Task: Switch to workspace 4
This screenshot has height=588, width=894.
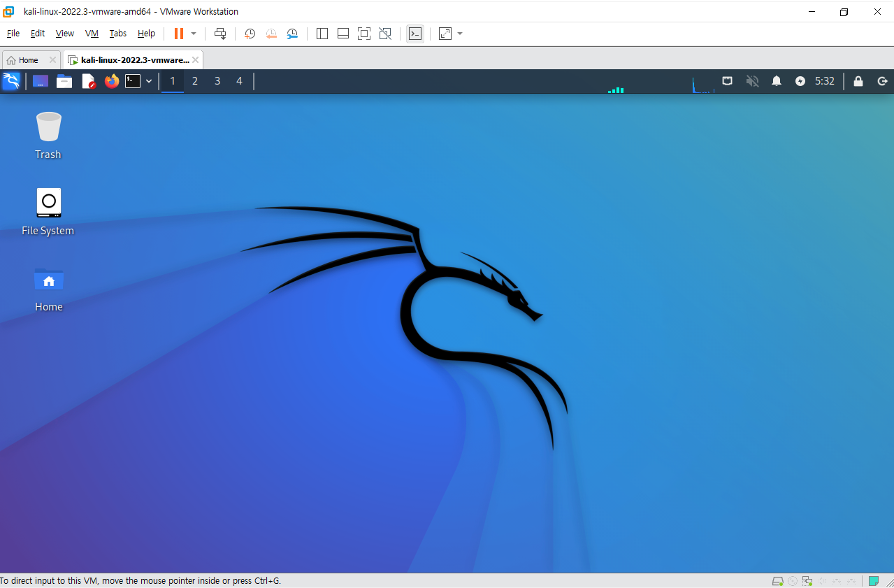Action: coord(239,81)
